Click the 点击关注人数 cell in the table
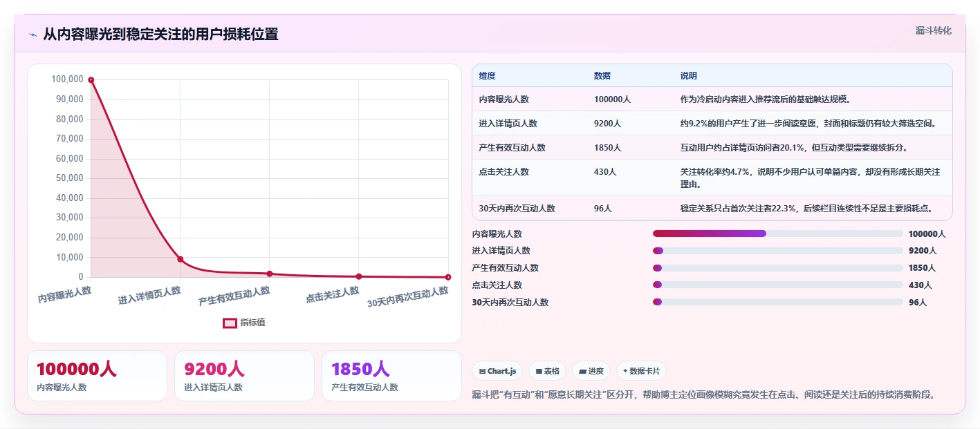This screenshot has width=980, height=429. (503, 172)
